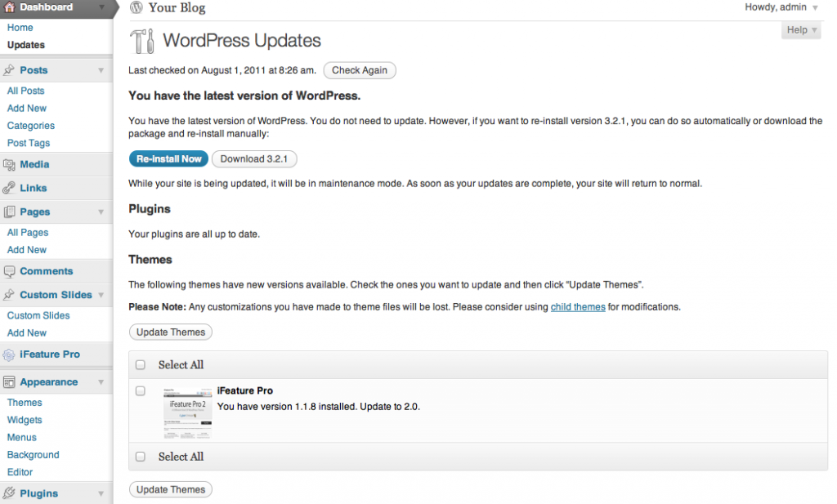The image size is (837, 504).
Task: Open All Posts
Action: [x=25, y=91]
